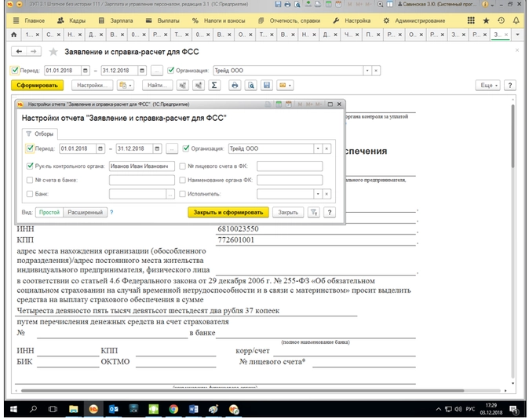Uncheck Организация checkbox in settings dialog
This screenshot has height=420, width=529.
(186, 148)
